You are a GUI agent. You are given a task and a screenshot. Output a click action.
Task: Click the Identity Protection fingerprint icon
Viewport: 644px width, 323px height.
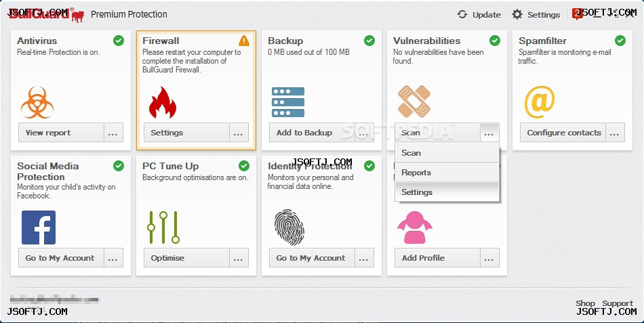(289, 228)
